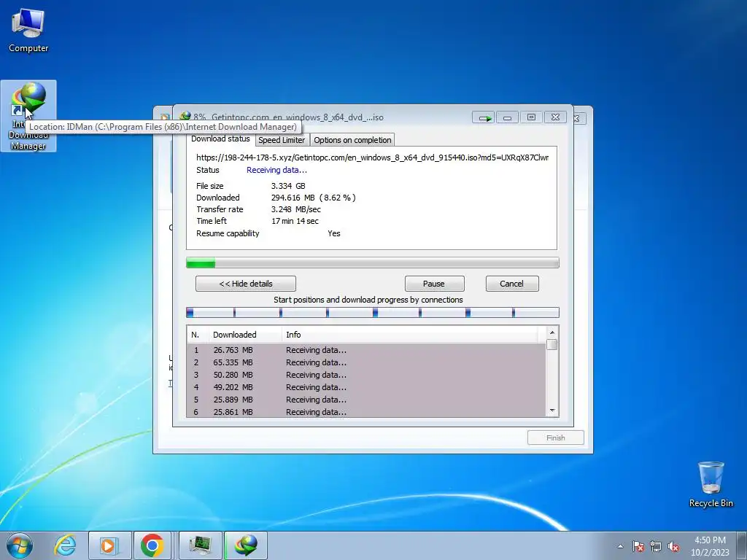This screenshot has width=747, height=560.
Task: Maximize the download progress dialog
Action: [531, 117]
